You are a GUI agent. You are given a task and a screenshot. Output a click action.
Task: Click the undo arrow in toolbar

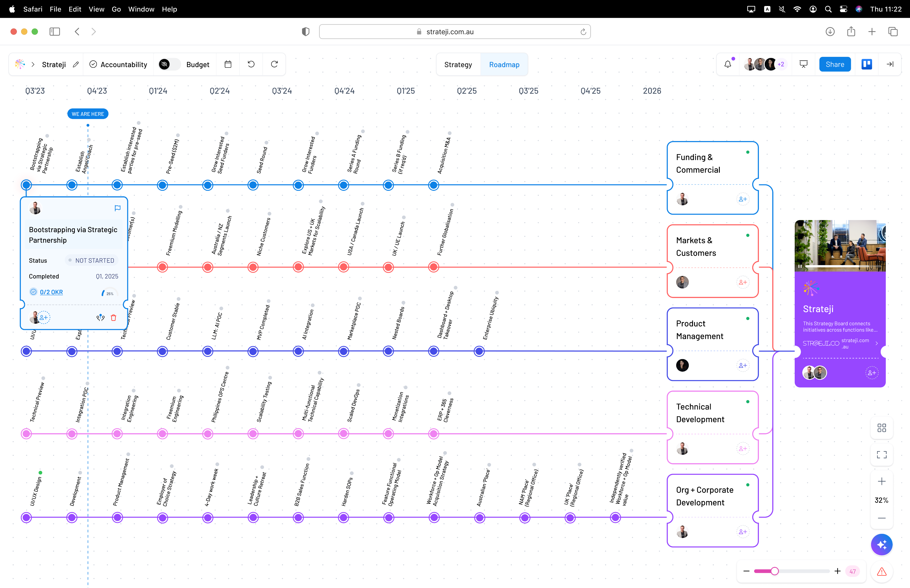pyautogui.click(x=251, y=64)
